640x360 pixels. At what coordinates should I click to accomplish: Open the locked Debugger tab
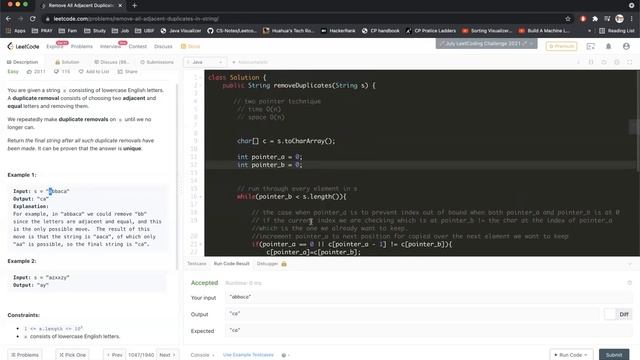pyautogui.click(x=271, y=264)
